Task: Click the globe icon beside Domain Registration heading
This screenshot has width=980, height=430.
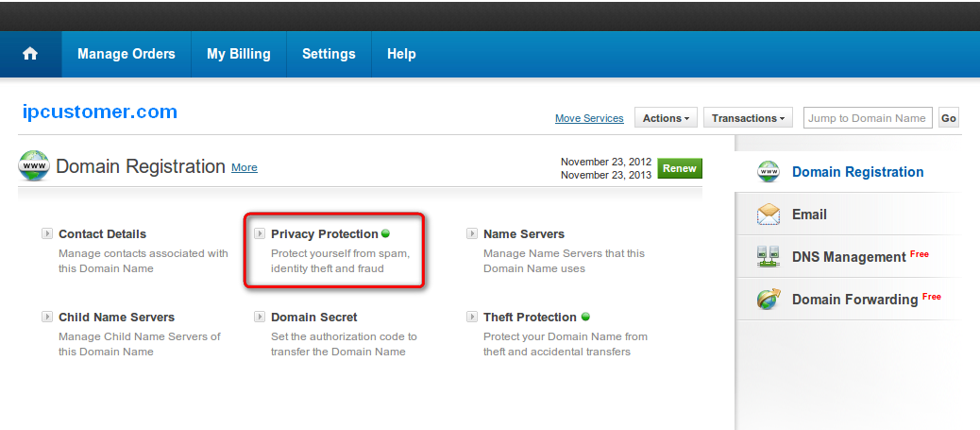Action: pyautogui.click(x=34, y=166)
